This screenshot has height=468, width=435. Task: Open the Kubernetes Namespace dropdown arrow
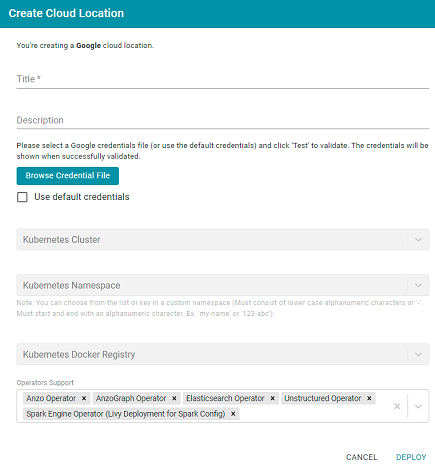pyautogui.click(x=418, y=285)
